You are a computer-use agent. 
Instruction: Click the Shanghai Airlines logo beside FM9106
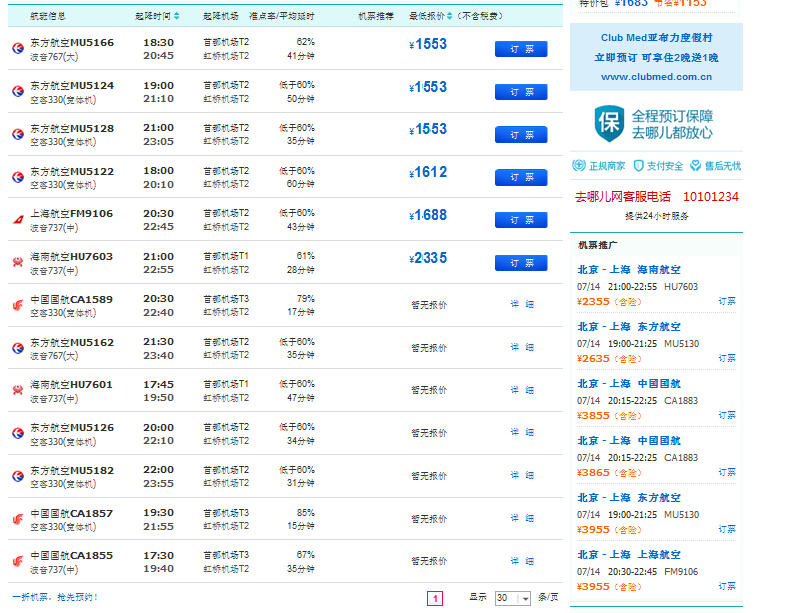pos(18,220)
